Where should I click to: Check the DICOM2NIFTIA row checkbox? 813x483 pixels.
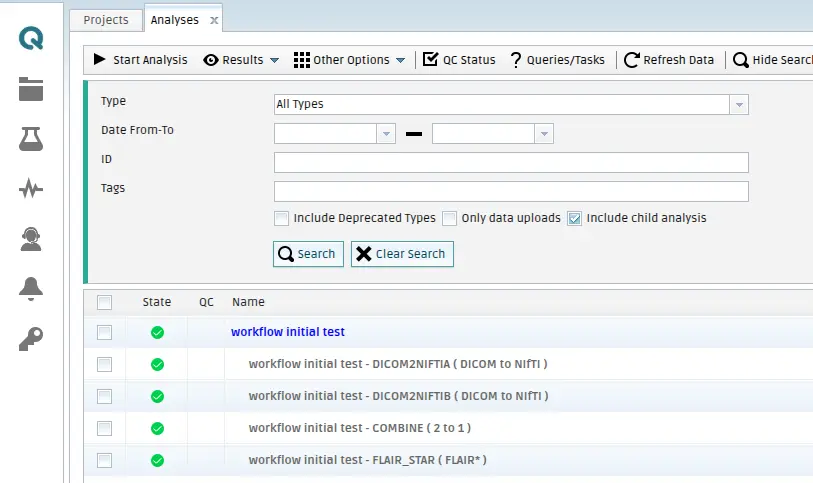coord(104,364)
